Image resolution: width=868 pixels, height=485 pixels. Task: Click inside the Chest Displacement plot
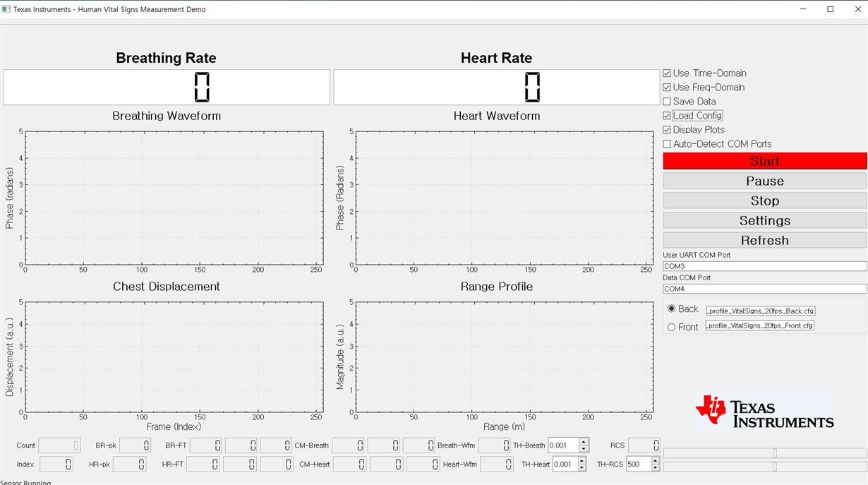point(174,357)
